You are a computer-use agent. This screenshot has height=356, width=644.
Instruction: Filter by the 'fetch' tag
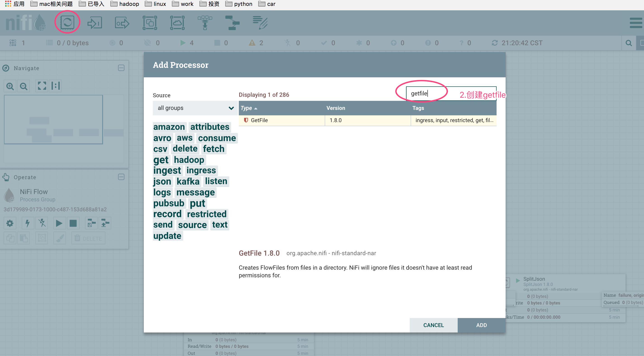tap(213, 149)
